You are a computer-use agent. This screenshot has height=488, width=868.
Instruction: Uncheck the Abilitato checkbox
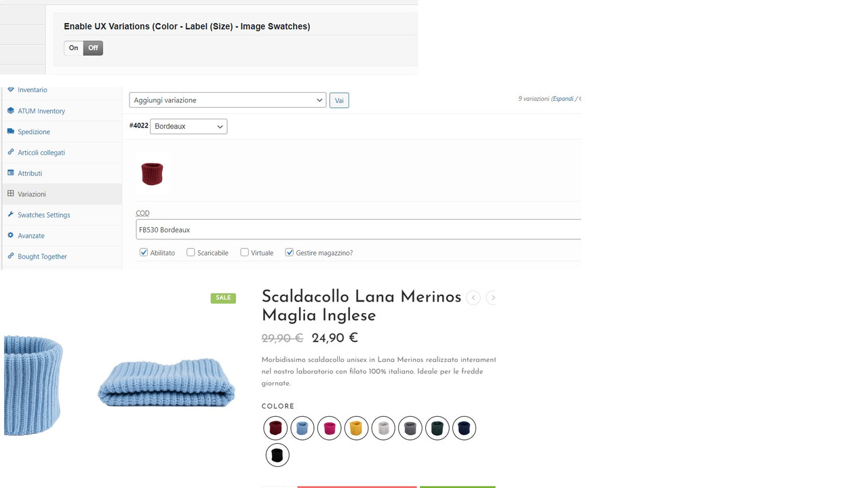click(144, 252)
